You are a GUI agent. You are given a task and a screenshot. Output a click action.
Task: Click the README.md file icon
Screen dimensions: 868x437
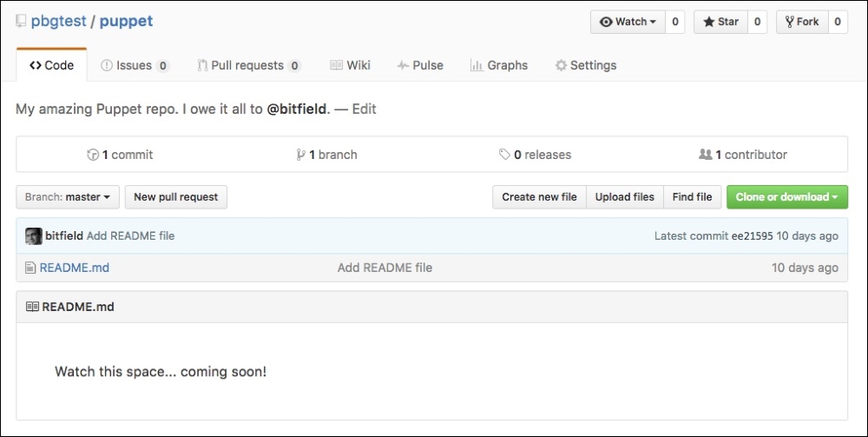[30, 268]
